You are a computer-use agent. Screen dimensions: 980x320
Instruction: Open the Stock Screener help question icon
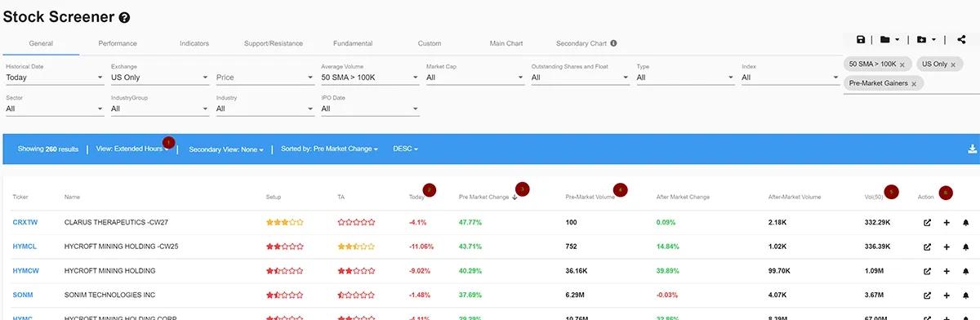tap(124, 17)
